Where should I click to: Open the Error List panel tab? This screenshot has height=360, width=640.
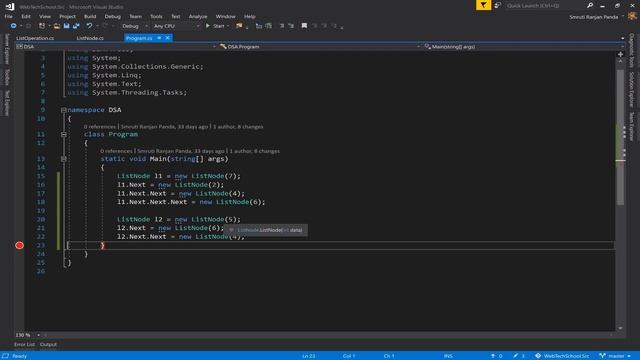tap(24, 345)
